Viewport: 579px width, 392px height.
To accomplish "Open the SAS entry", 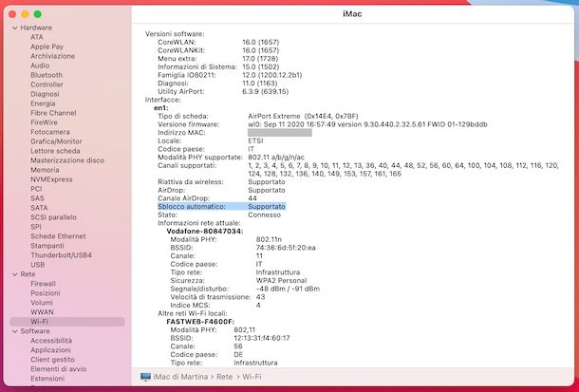I will coord(37,198).
